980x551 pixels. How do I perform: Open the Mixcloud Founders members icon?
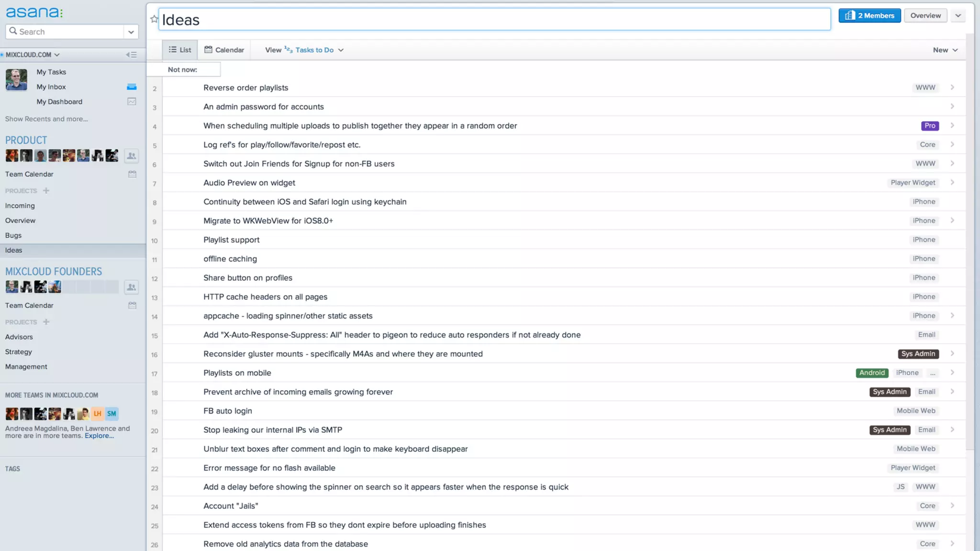click(131, 287)
